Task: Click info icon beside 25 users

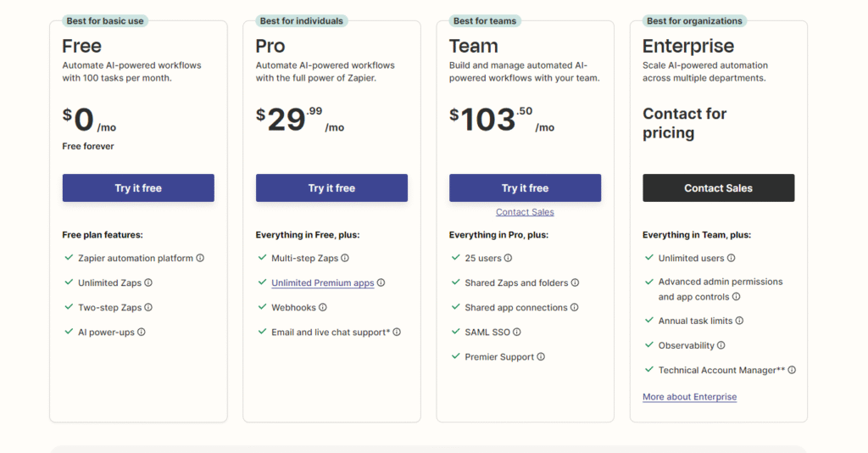Action: (509, 258)
